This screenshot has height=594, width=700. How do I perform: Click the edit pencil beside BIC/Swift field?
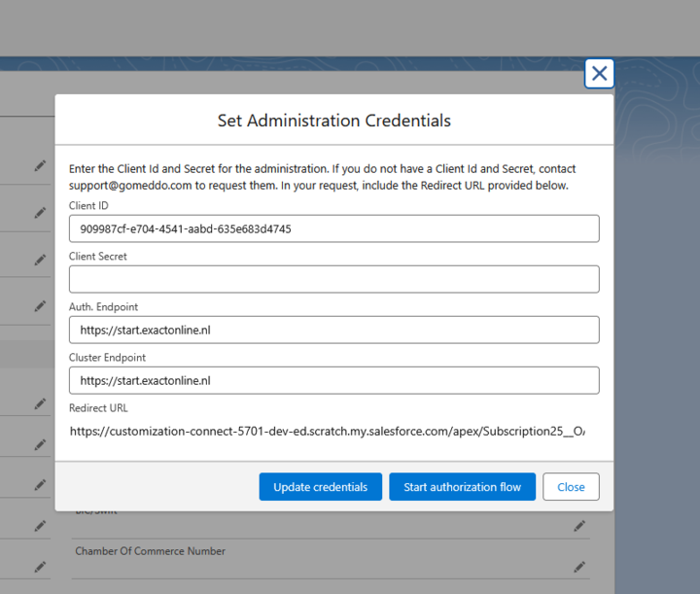(x=579, y=526)
